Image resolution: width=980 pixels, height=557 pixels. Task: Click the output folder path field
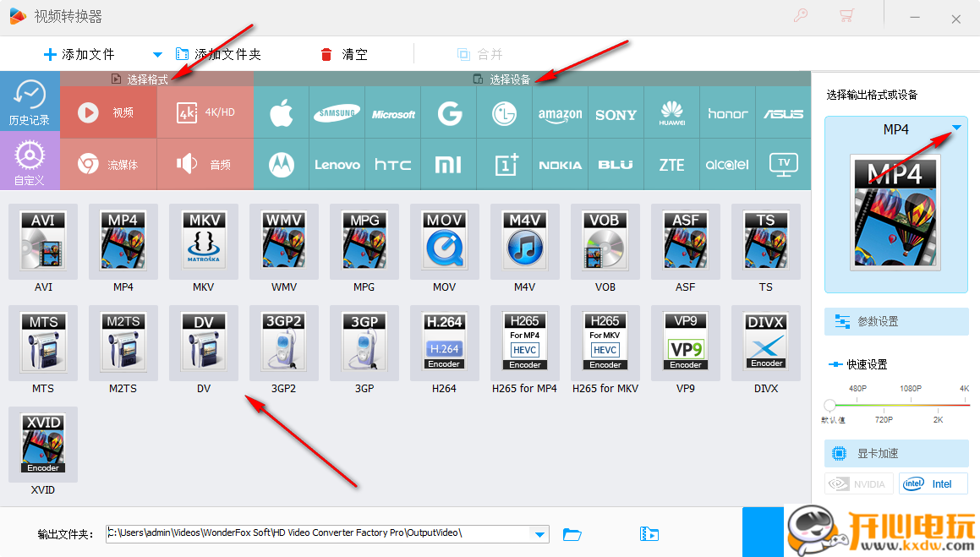pyautogui.click(x=327, y=533)
